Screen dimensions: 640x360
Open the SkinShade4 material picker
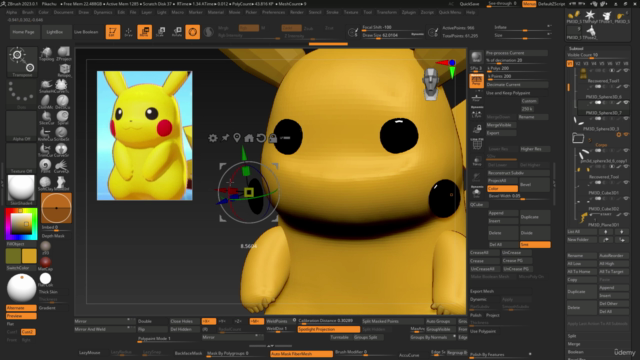point(21,189)
